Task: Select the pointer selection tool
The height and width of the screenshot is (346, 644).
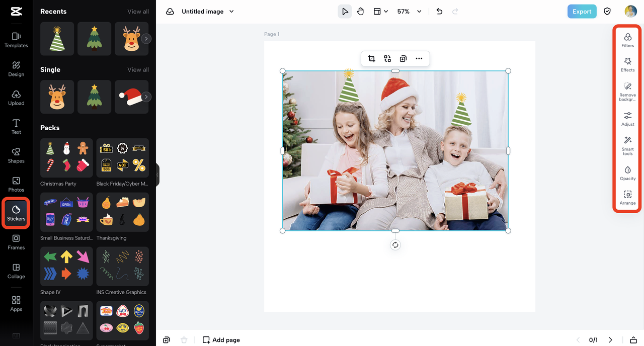Action: [345, 12]
